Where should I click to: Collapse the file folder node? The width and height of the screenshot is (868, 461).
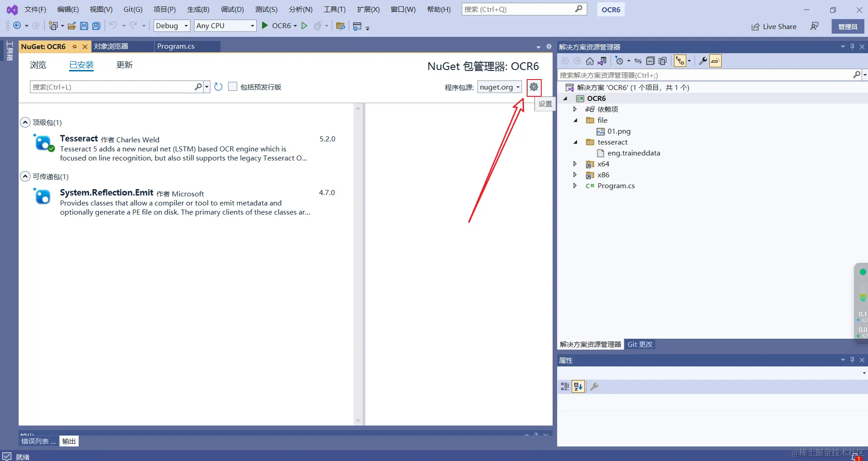click(575, 120)
